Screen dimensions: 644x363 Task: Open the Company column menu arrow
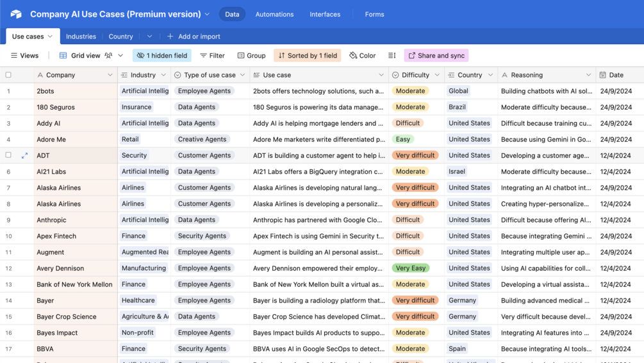point(110,75)
